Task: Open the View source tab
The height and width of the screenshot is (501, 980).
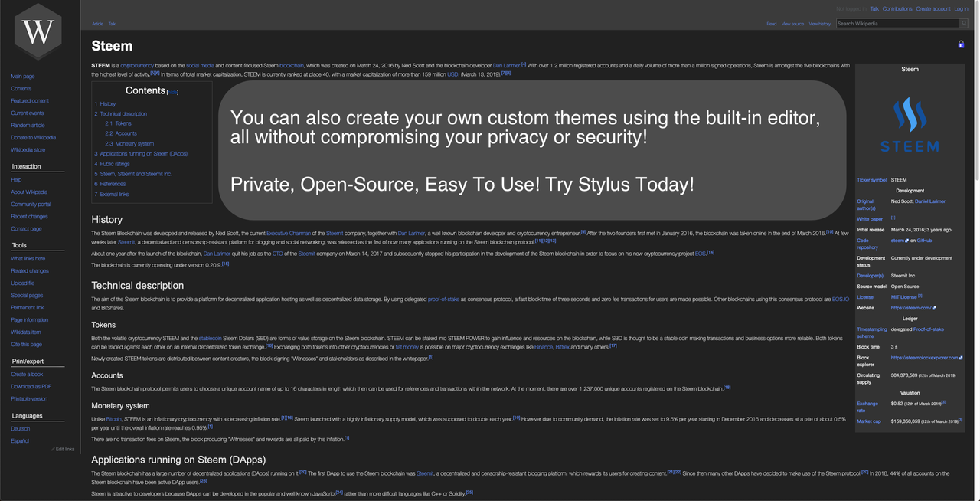Action: tap(792, 24)
